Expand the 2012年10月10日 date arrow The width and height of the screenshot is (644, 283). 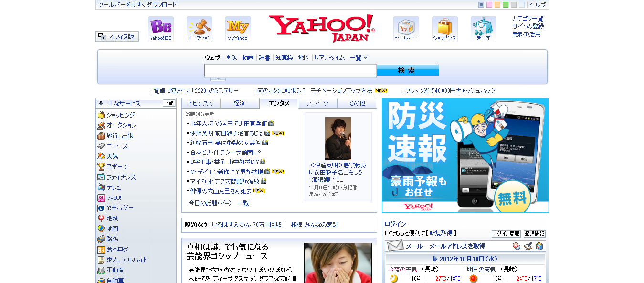(x=435, y=259)
